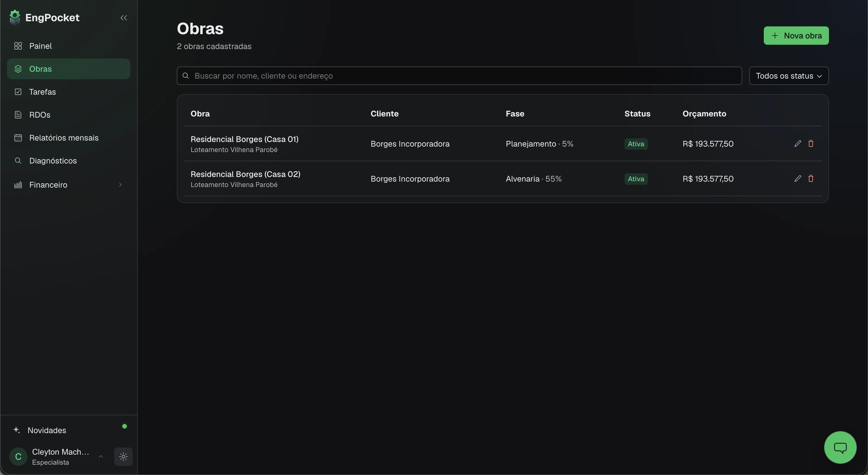Edit Casa 02 with pencil icon
The height and width of the screenshot is (475, 868).
(x=798, y=179)
